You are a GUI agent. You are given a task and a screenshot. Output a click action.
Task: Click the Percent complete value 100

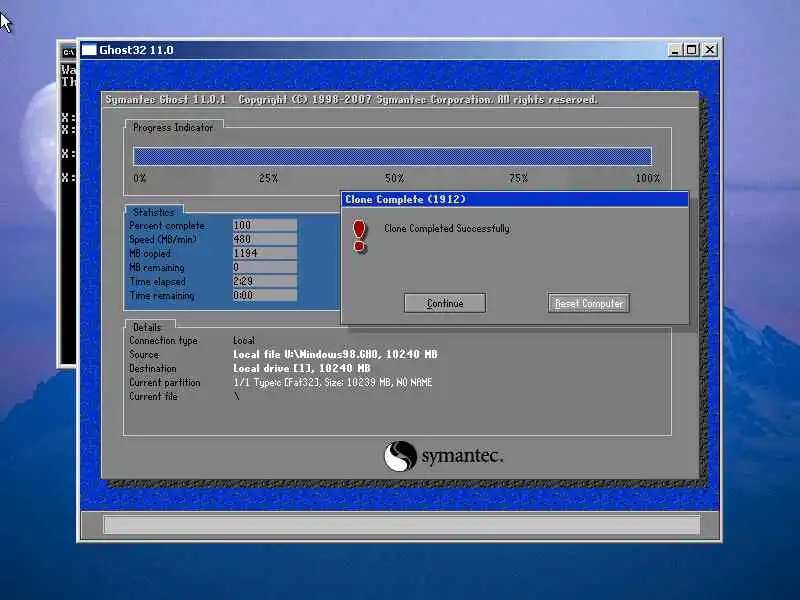264,225
